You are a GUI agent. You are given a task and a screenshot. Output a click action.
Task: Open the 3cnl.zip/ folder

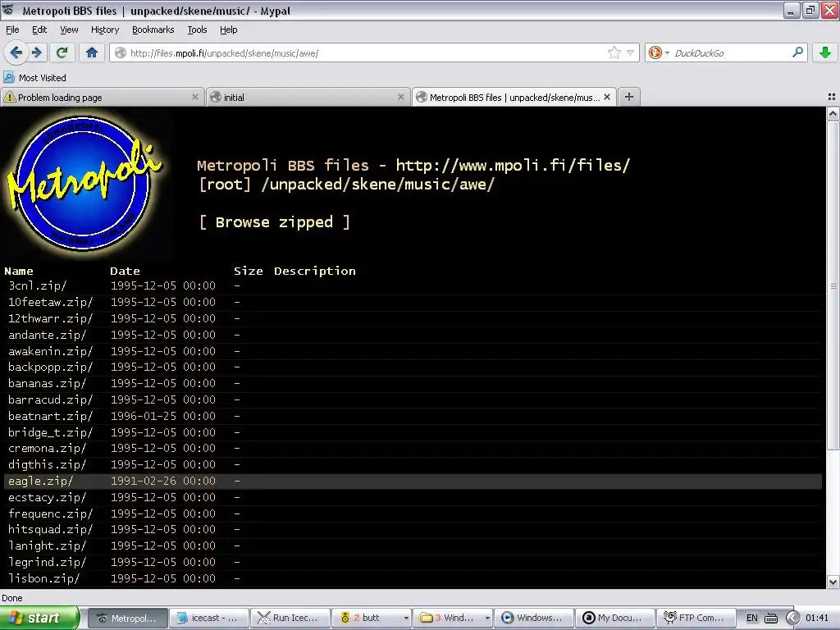(x=37, y=285)
